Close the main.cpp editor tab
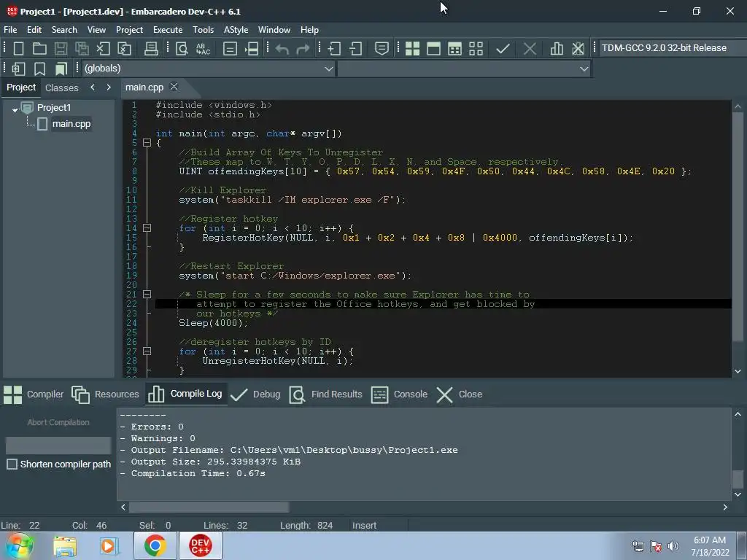Image resolution: width=747 pixels, height=560 pixels. [x=174, y=87]
